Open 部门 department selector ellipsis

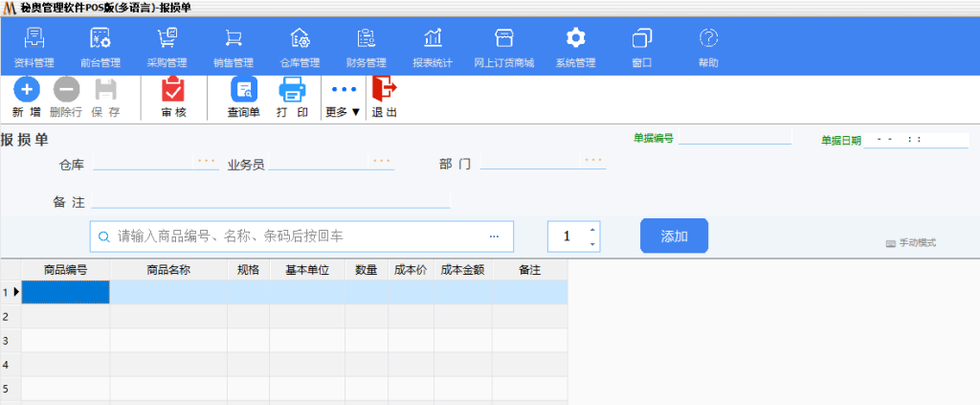pyautogui.click(x=594, y=162)
